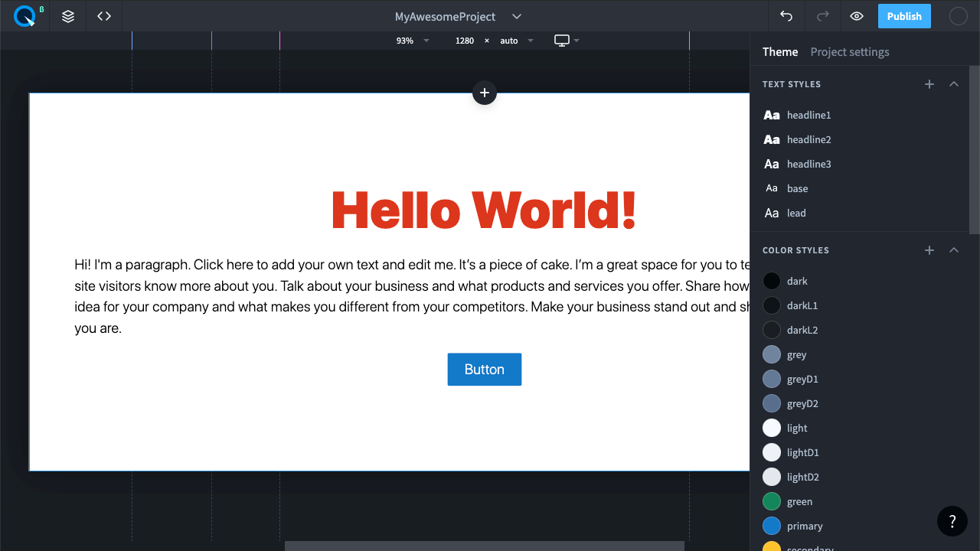Add a new text style

(x=929, y=84)
